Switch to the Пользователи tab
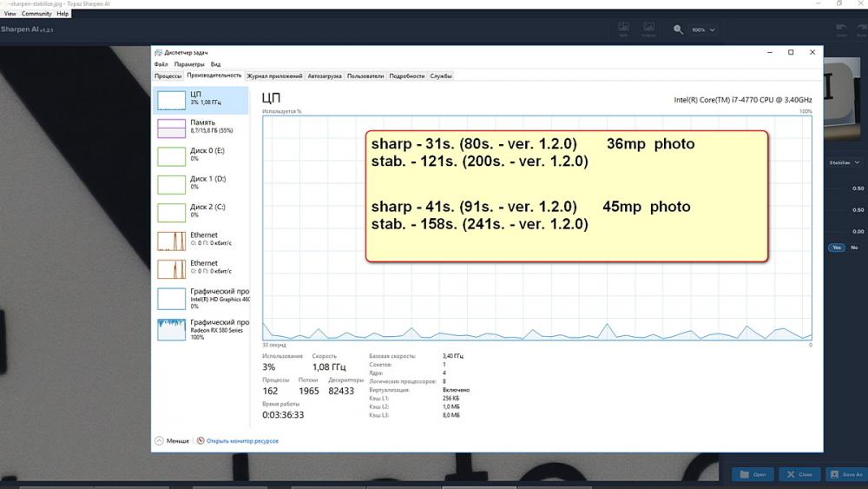Image resolution: width=868 pixels, height=489 pixels. click(x=365, y=76)
